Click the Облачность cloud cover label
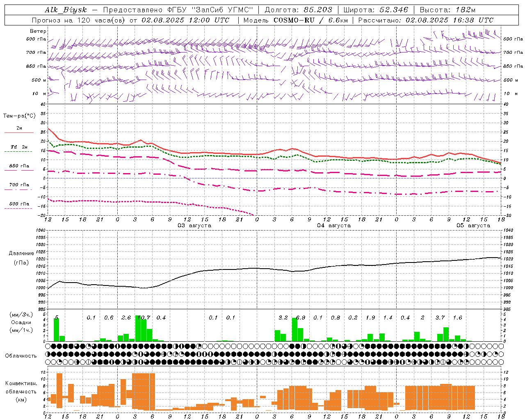Image resolution: width=525 pixels, height=420 pixels. click(x=21, y=356)
